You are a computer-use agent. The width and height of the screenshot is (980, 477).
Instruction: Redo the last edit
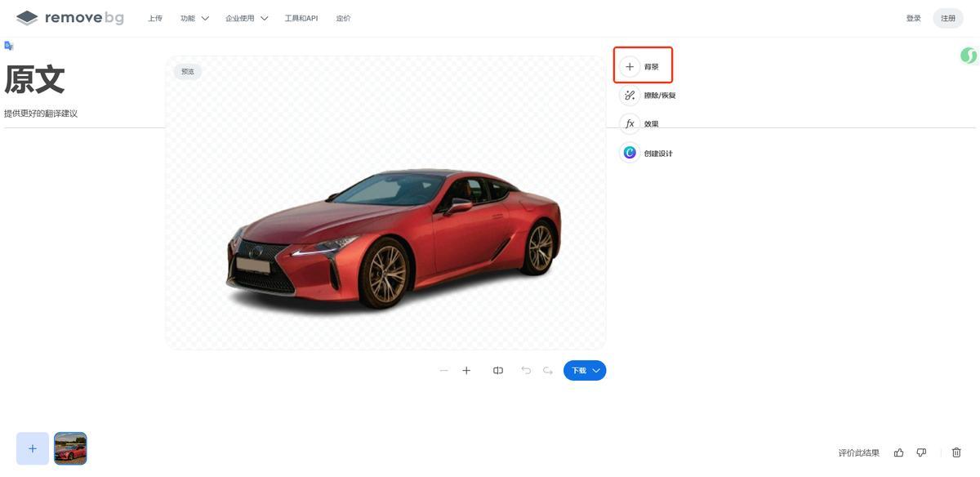[548, 371]
